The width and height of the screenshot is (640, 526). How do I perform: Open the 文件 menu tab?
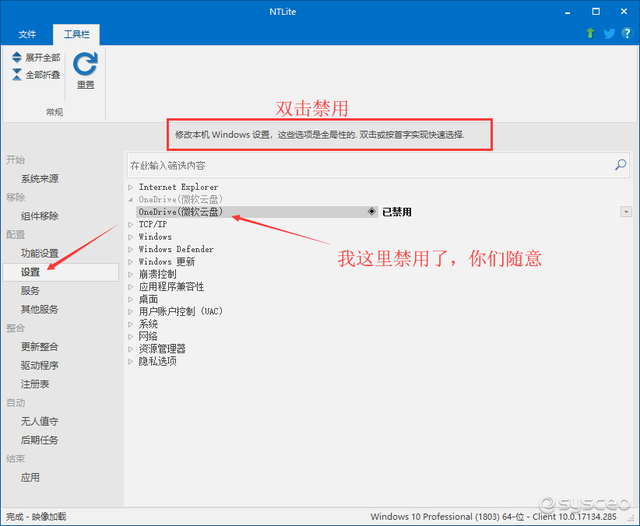pyautogui.click(x=27, y=34)
